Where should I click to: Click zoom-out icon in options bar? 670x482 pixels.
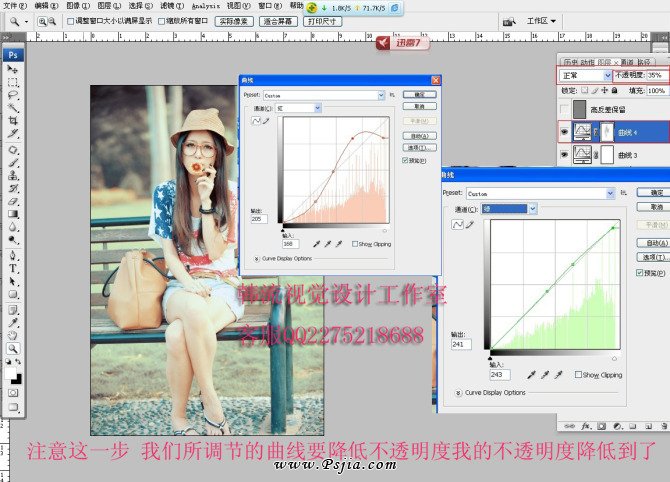[52, 21]
